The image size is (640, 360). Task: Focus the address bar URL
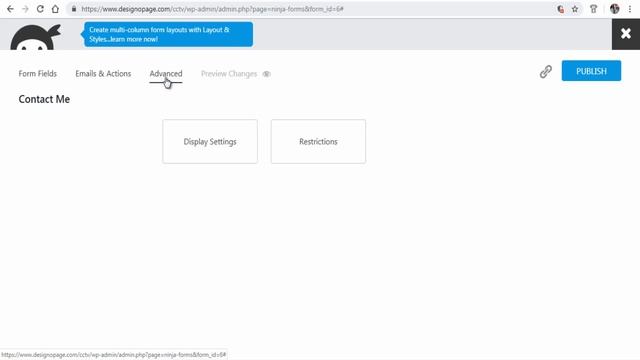(x=212, y=9)
